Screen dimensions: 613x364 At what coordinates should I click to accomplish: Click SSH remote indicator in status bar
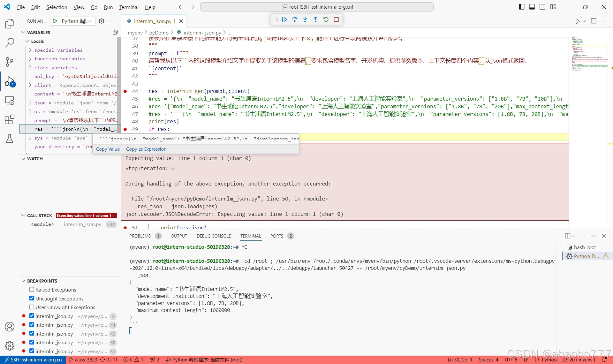click(x=33, y=360)
